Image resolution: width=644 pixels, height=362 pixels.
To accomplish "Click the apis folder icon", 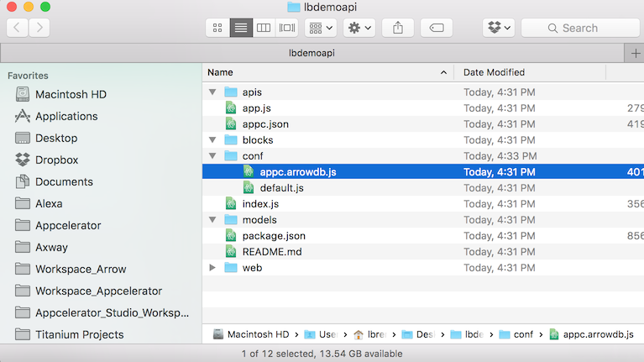I will coord(231,92).
